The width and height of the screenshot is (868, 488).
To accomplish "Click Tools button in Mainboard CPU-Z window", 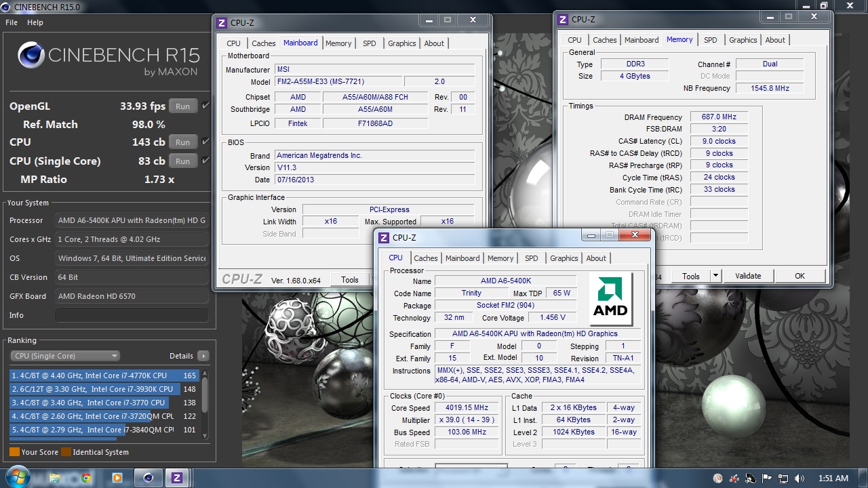I will coord(350,280).
